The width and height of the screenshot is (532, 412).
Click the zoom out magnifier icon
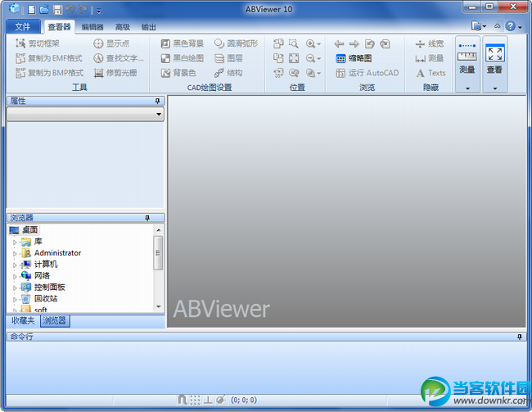pyautogui.click(x=310, y=58)
